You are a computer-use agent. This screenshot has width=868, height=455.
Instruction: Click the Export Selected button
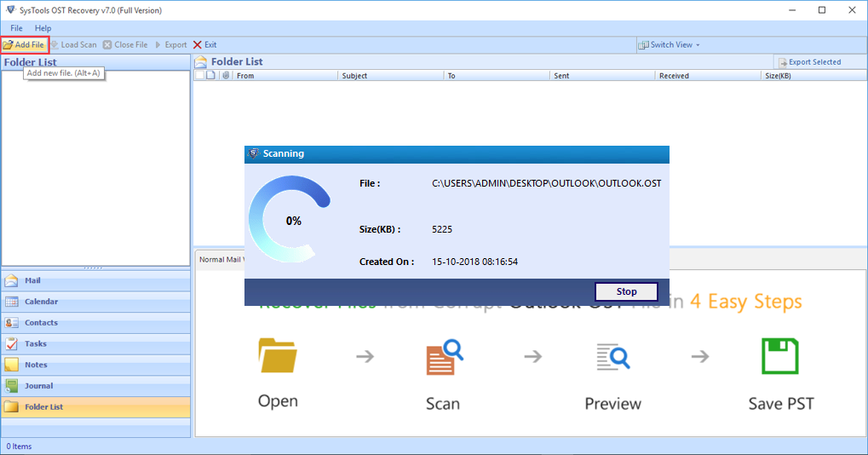click(810, 62)
